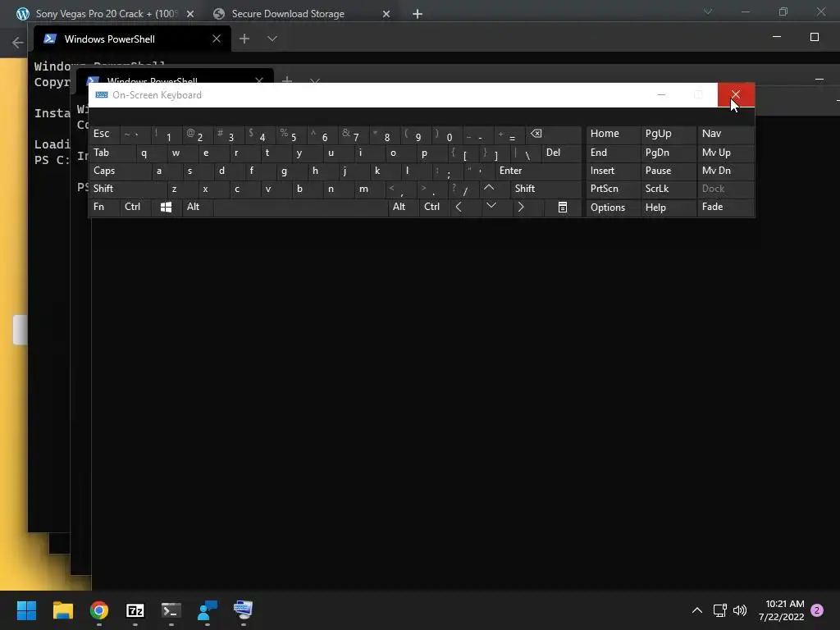This screenshot has width=840, height=630.
Task: Click the context menu key on keyboard
Action: click(563, 208)
